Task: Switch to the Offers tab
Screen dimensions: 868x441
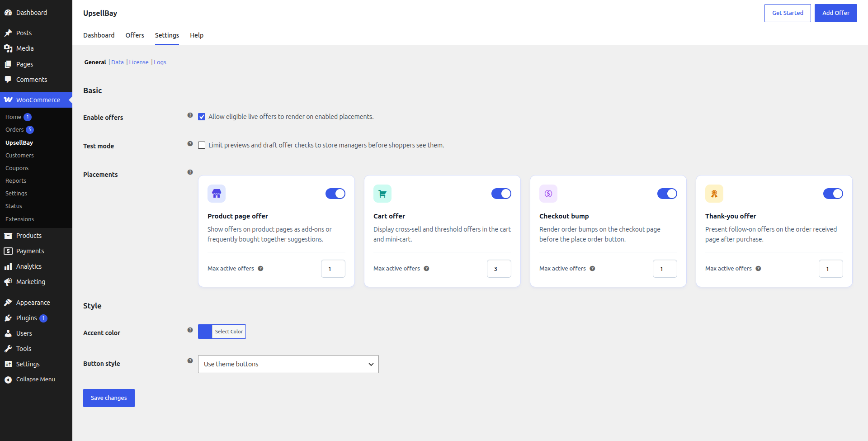Action: point(135,35)
